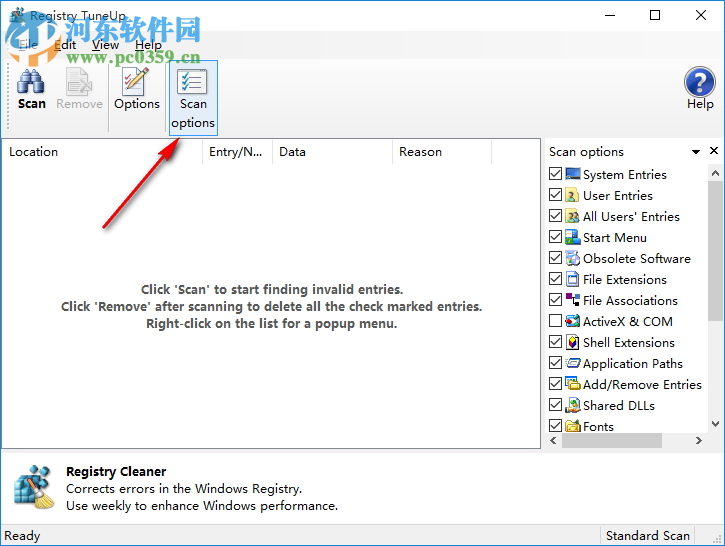The height and width of the screenshot is (546, 725).
Task: Uncheck the Application Paths checkbox
Action: click(555, 362)
